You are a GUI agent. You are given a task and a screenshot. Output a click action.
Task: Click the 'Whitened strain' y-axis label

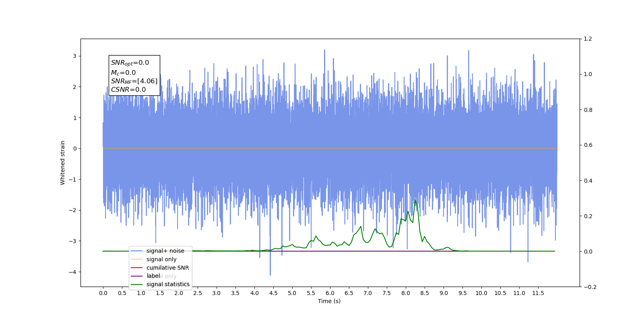62,163
